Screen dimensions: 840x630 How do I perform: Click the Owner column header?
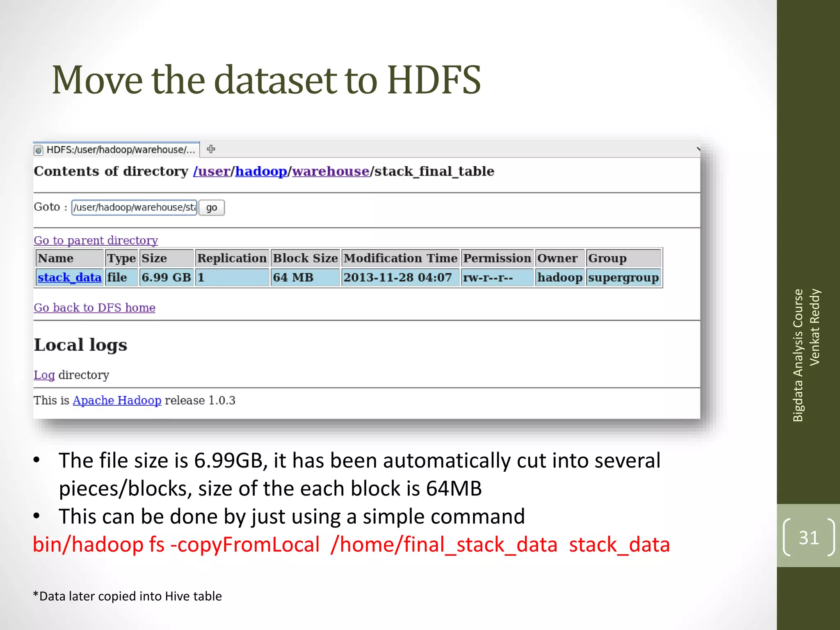point(559,258)
